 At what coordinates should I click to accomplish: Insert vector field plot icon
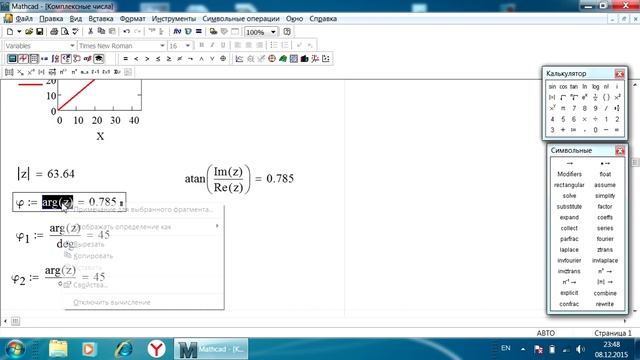(326, 59)
